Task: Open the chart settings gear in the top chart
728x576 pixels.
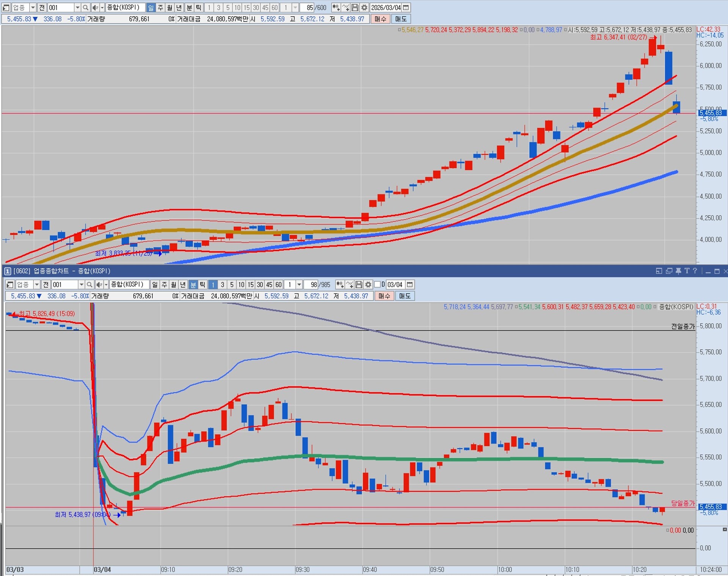Action: click(364, 8)
